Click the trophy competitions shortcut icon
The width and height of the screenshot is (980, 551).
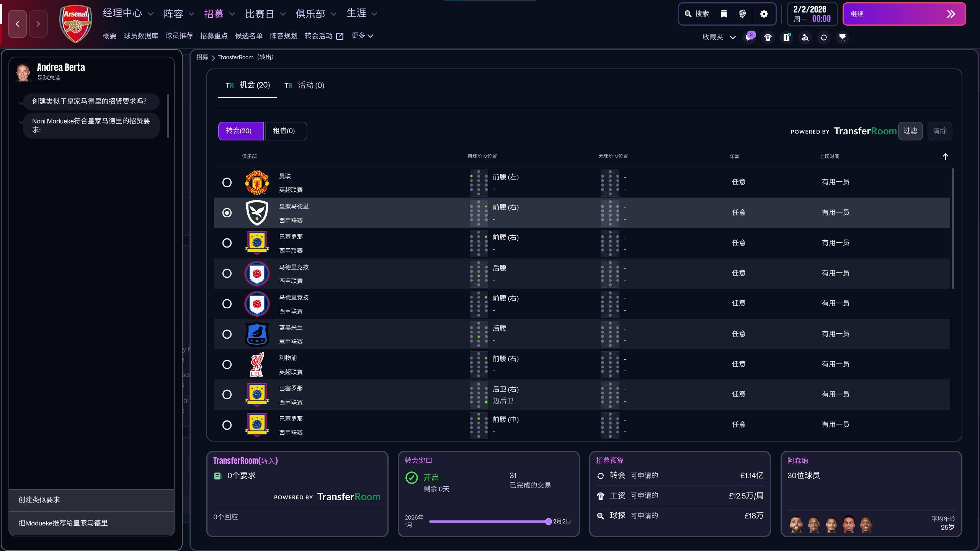pos(843,37)
